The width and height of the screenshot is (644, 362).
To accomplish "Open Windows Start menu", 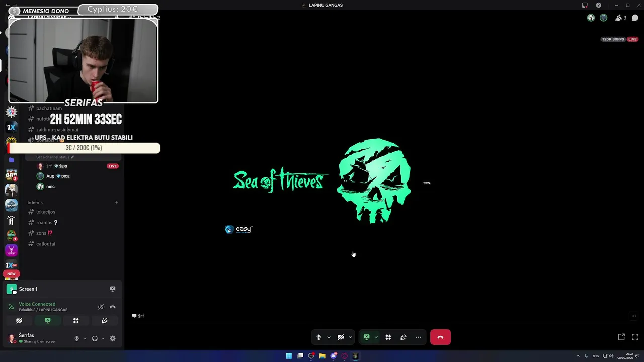I will pyautogui.click(x=289, y=356).
